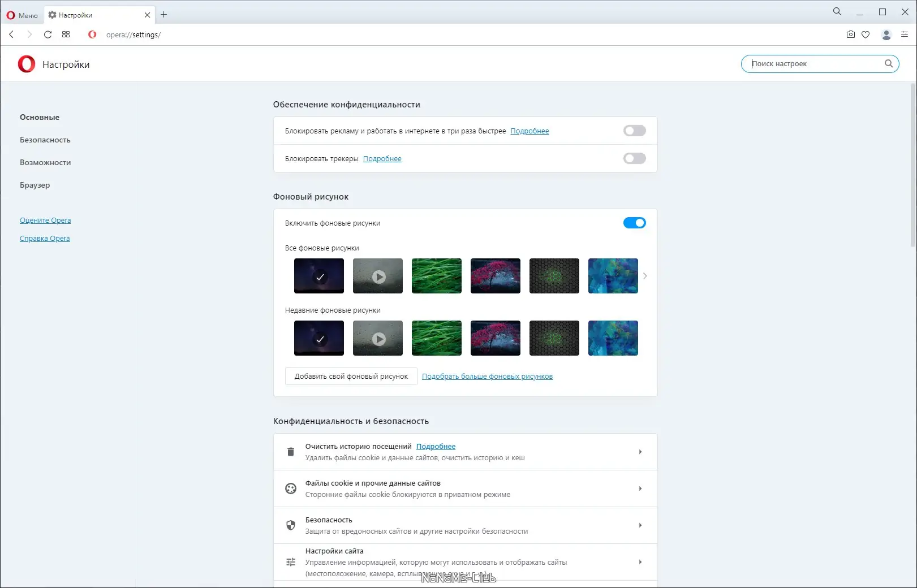Open tab search magnifier in title bar
This screenshot has width=917, height=588.
(x=837, y=11)
